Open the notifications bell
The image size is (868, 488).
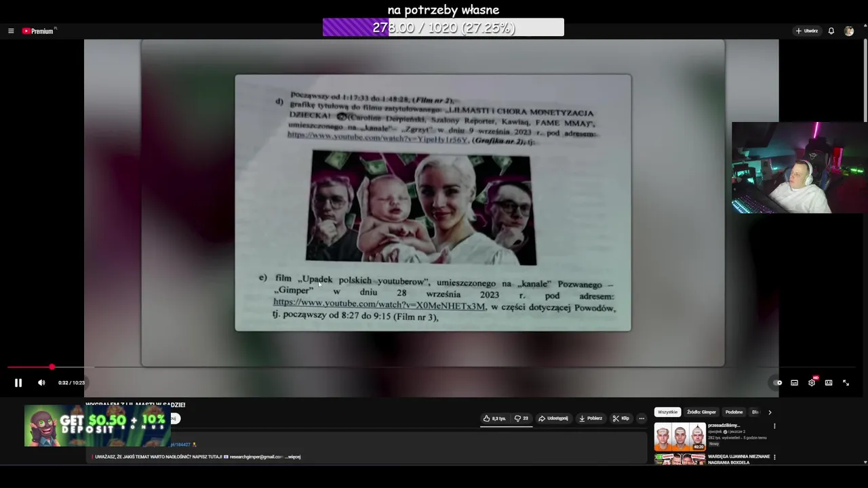coord(831,31)
